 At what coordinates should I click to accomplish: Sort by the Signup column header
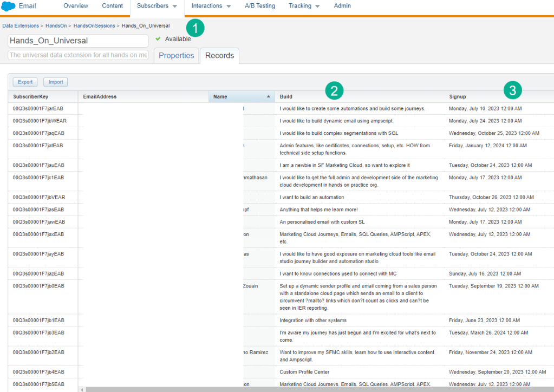point(458,97)
